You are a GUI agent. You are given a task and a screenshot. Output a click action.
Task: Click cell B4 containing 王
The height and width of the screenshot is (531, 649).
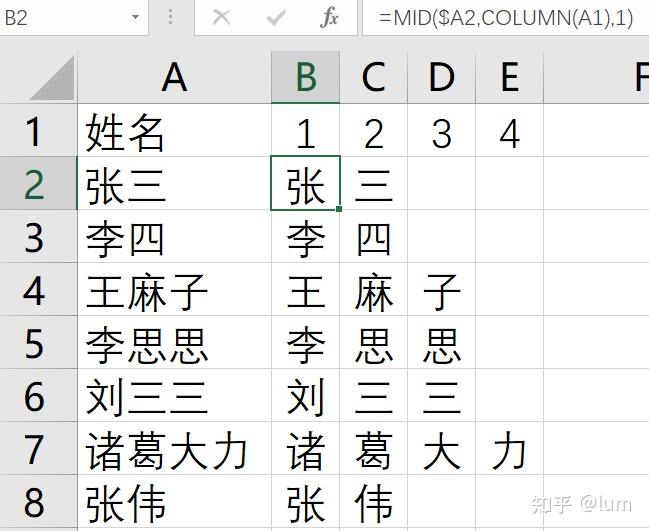pos(305,289)
